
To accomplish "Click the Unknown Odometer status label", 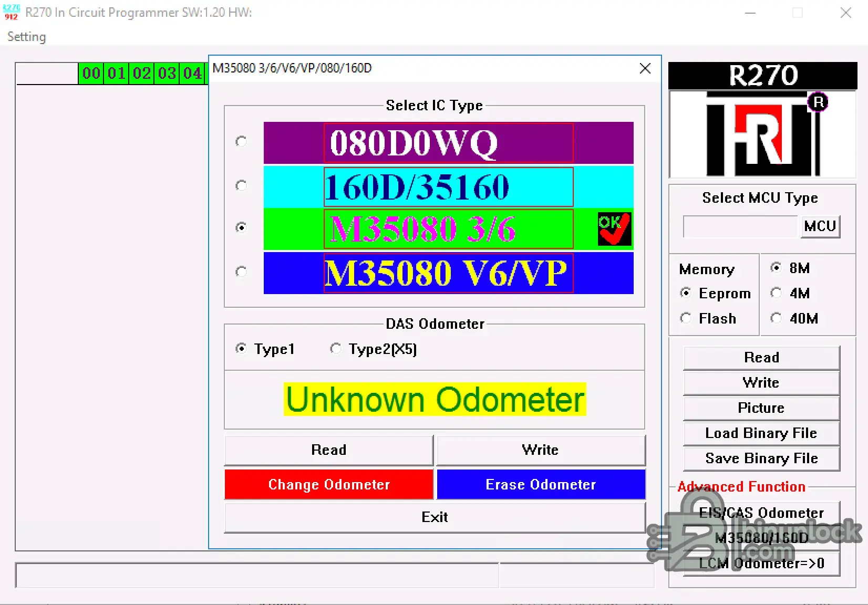I will (435, 400).
